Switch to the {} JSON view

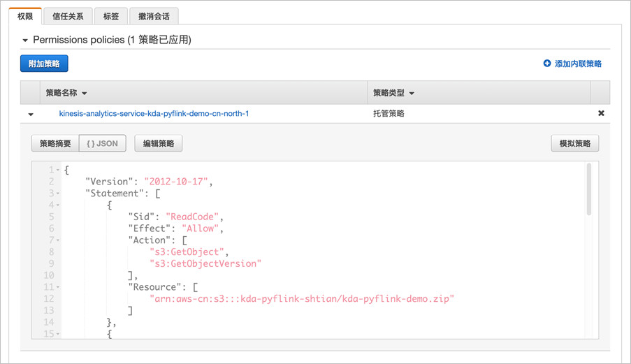click(102, 144)
